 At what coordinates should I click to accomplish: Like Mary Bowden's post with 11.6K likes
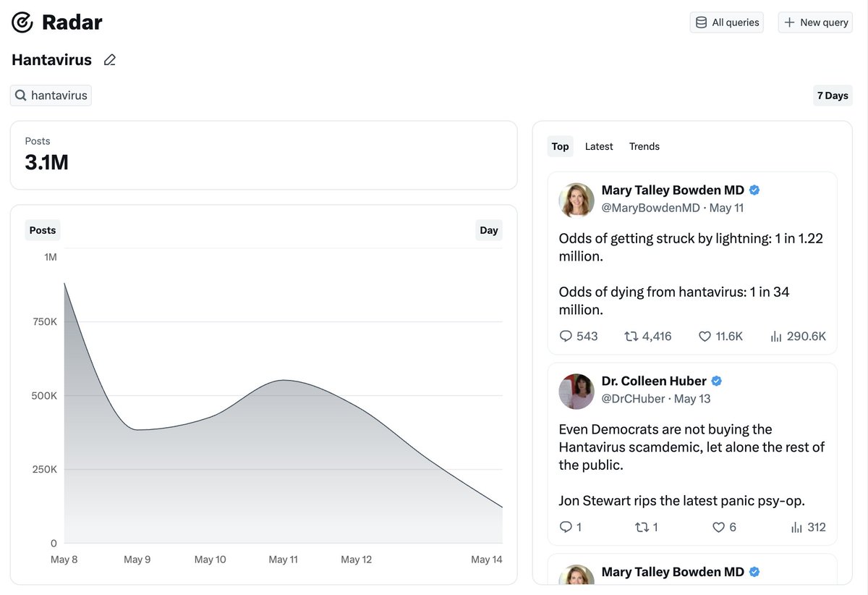tap(705, 336)
